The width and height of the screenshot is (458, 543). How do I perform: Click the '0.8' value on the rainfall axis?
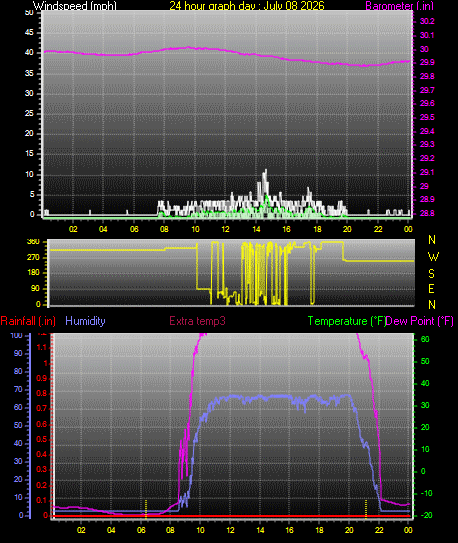point(42,394)
